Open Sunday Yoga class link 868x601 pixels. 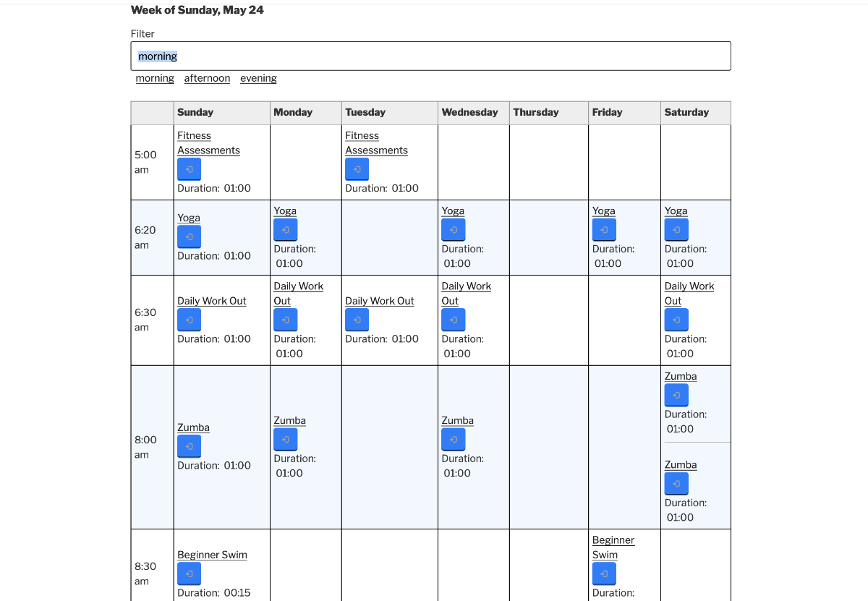189,218
